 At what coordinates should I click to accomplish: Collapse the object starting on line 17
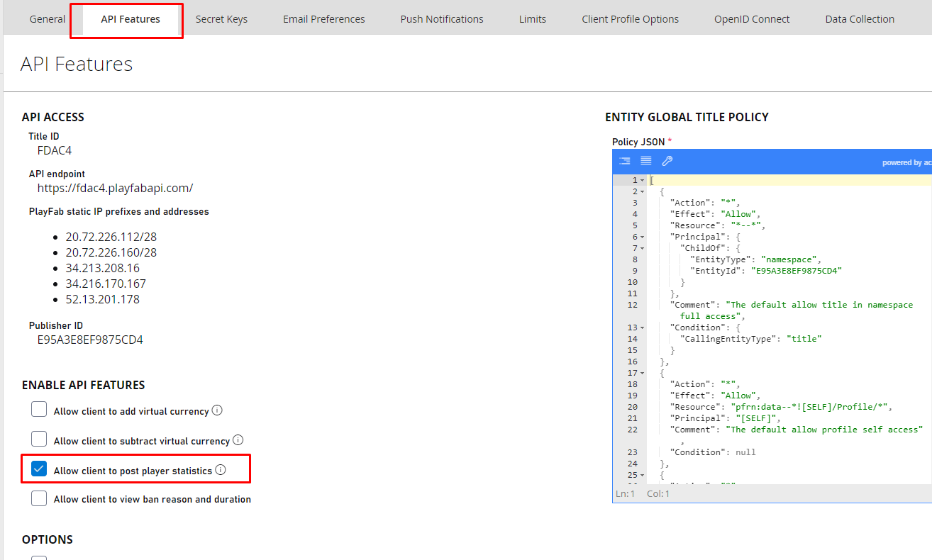click(642, 373)
